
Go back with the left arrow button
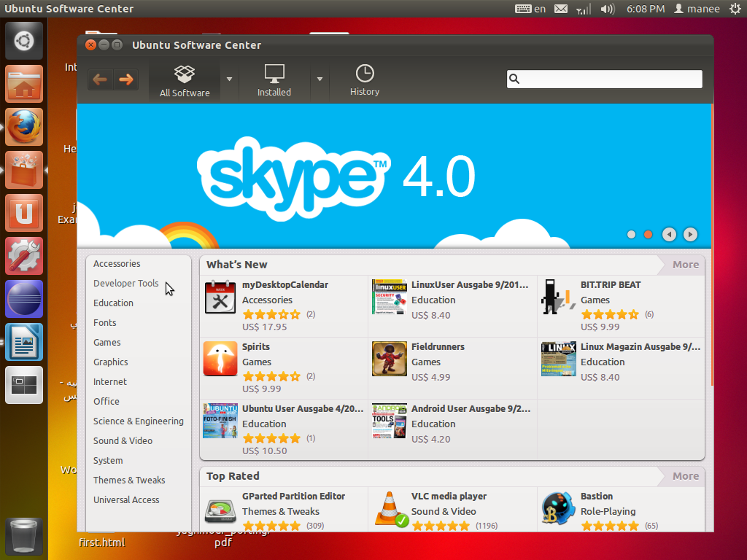[x=100, y=79]
